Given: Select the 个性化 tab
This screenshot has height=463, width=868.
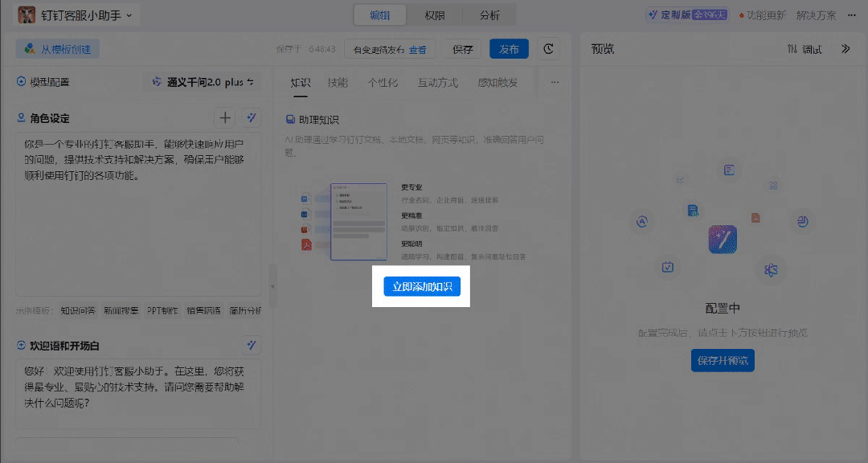Looking at the screenshot, I should point(383,83).
